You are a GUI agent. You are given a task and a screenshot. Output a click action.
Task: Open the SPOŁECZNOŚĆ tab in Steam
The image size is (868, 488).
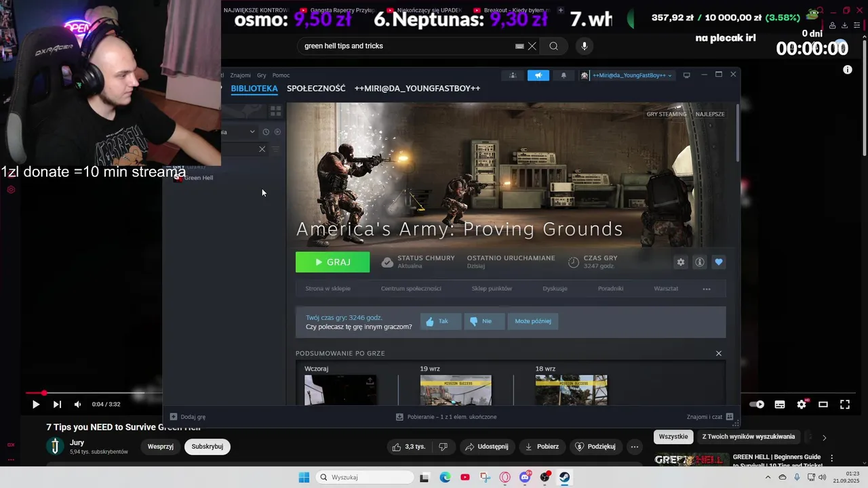(316, 89)
